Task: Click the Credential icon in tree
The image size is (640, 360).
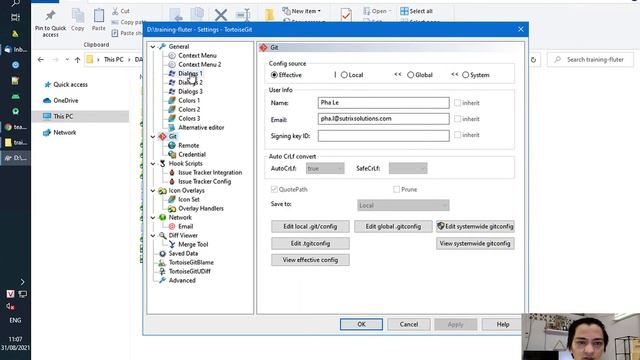Action: point(172,154)
